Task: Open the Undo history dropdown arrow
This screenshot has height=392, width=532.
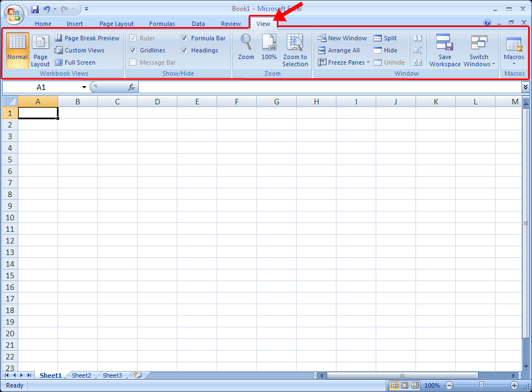Action: pyautogui.click(x=55, y=9)
